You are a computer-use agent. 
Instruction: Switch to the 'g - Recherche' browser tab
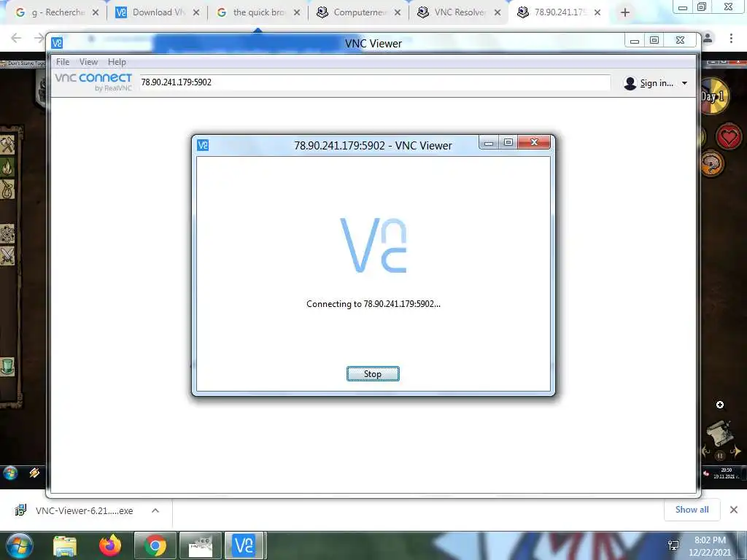tap(58, 12)
